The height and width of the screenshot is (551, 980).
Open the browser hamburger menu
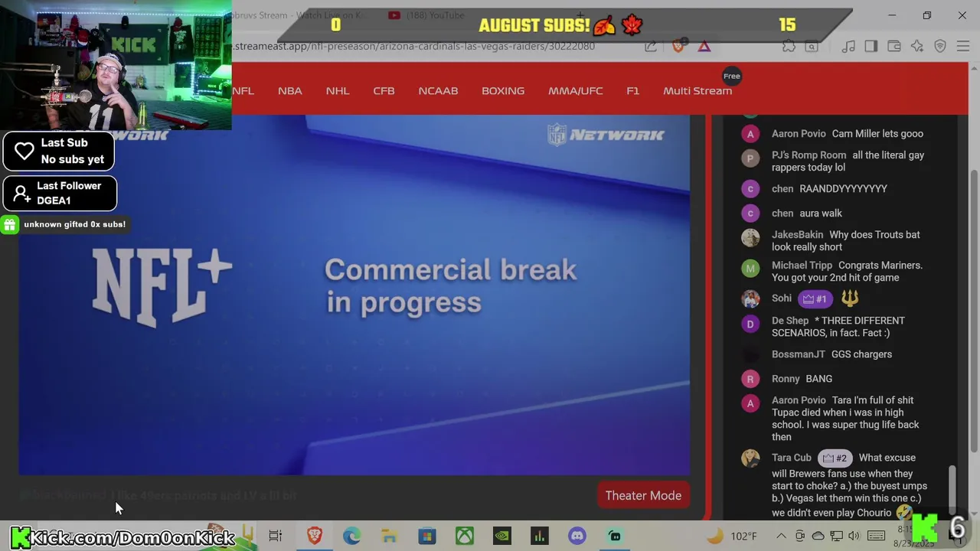click(963, 47)
